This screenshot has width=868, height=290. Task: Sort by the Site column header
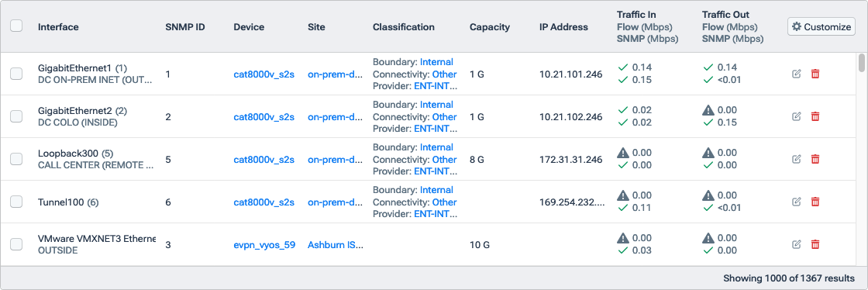316,26
